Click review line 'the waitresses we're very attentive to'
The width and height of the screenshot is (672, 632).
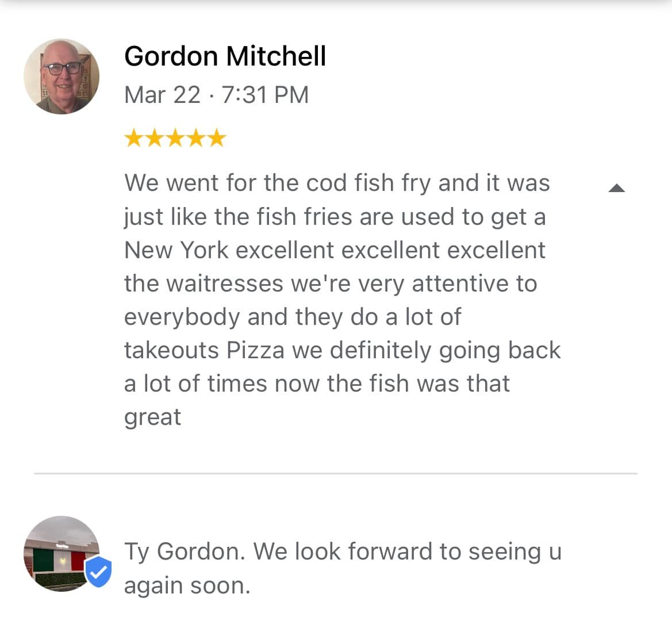(331, 284)
